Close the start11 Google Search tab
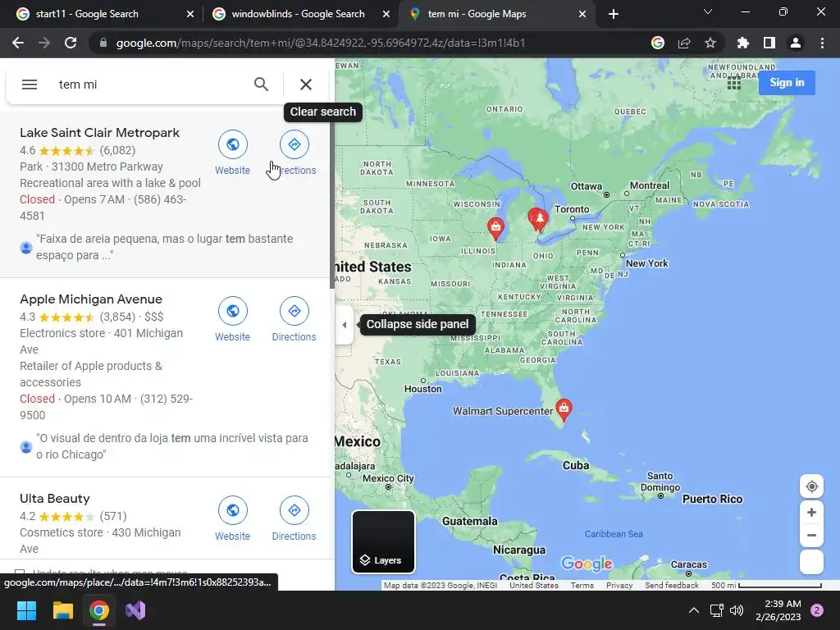The width and height of the screenshot is (840, 630). pos(190,15)
